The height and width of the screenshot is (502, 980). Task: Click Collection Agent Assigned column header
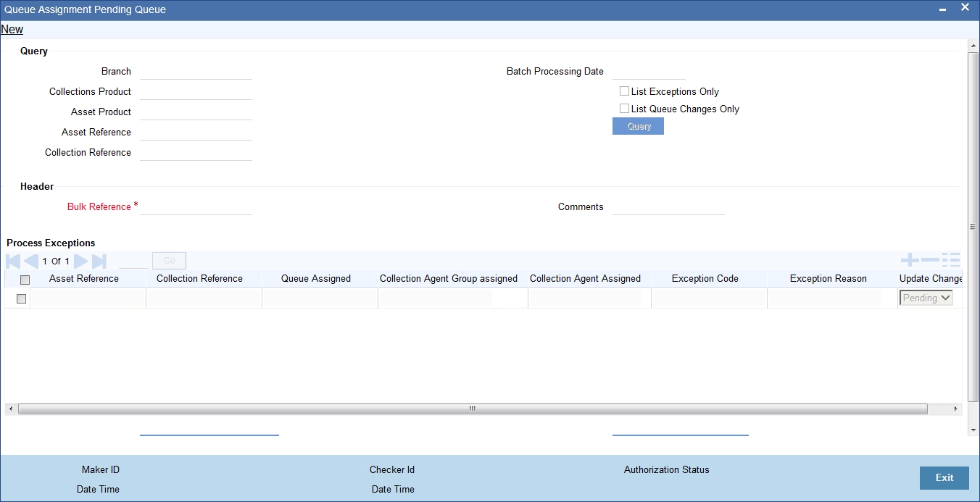(x=585, y=279)
